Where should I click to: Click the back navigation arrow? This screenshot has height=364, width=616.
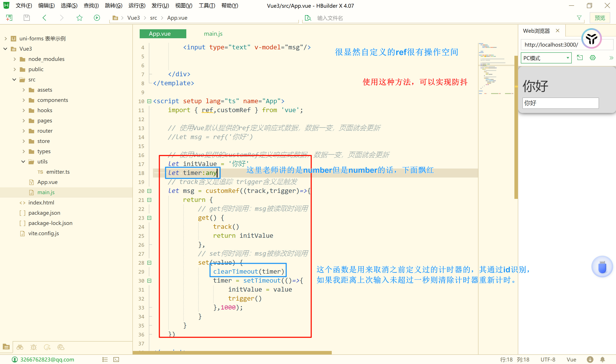point(44,18)
